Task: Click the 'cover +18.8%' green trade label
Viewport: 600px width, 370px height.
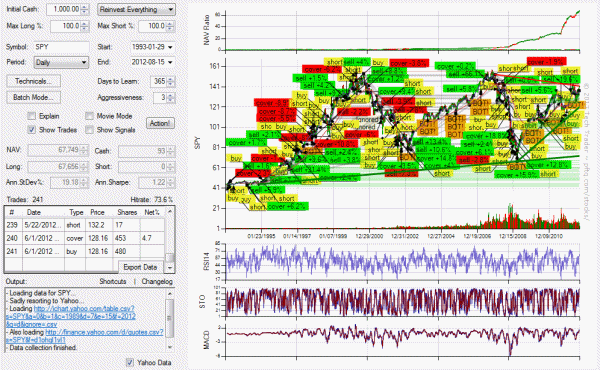Action: coord(486,136)
